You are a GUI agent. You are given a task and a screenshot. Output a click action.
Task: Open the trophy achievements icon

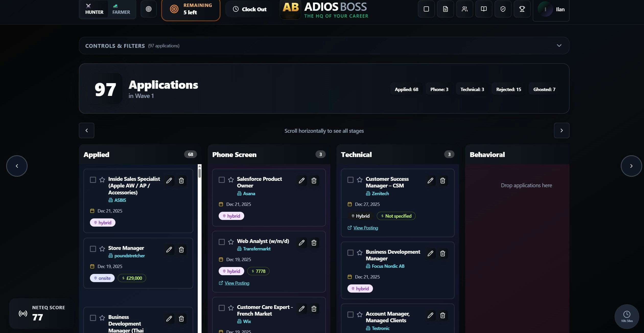pos(522,9)
